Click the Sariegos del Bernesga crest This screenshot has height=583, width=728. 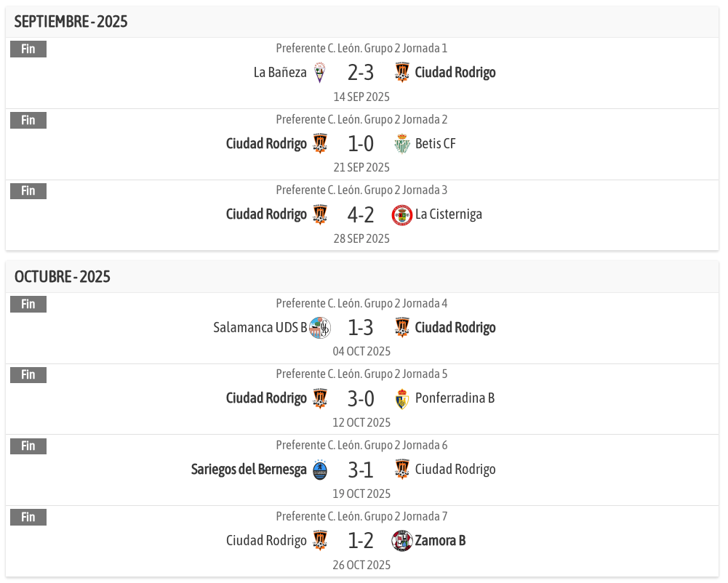[x=320, y=470]
